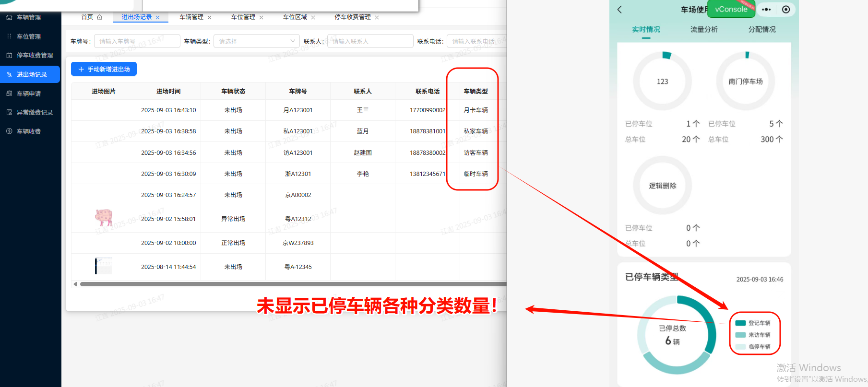This screenshot has height=387, width=868.
Task: Toggle the 登记车辆 legend item
Action: (753, 323)
